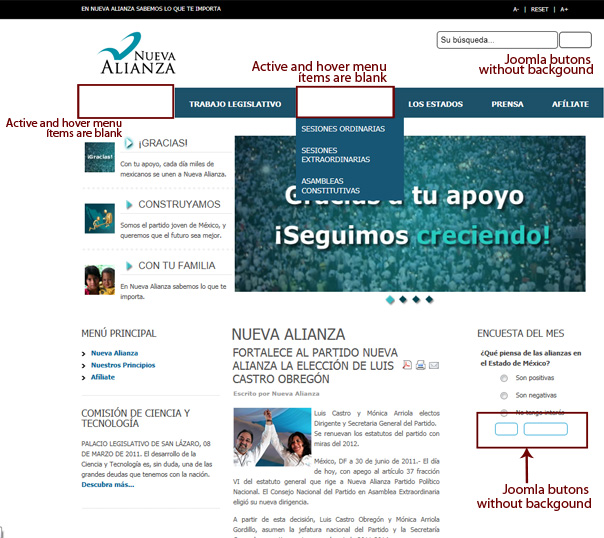This screenshot has height=538, width=604.
Task: Click the first blank poll button
Action: [506, 429]
